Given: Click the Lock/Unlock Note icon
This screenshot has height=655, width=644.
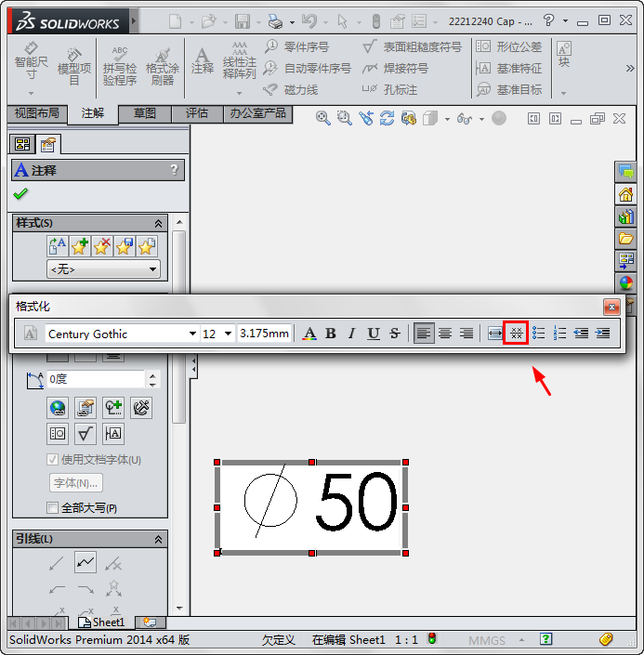Looking at the screenshot, I should 141,408.
